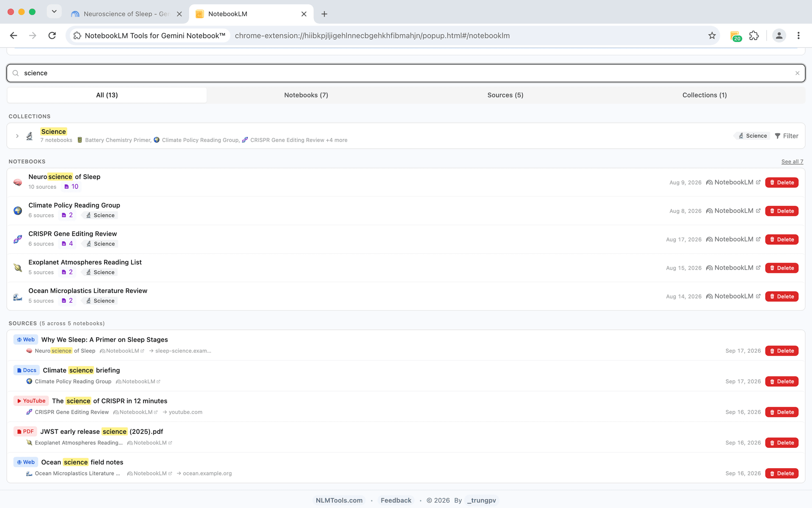This screenshot has height=508, width=812.
Task: Open the Feedback footer link
Action: pyautogui.click(x=396, y=500)
